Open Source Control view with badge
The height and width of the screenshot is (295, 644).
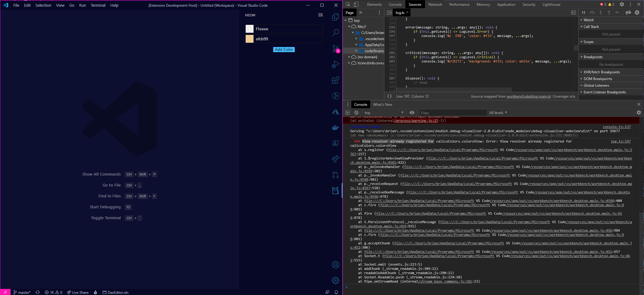335,49
